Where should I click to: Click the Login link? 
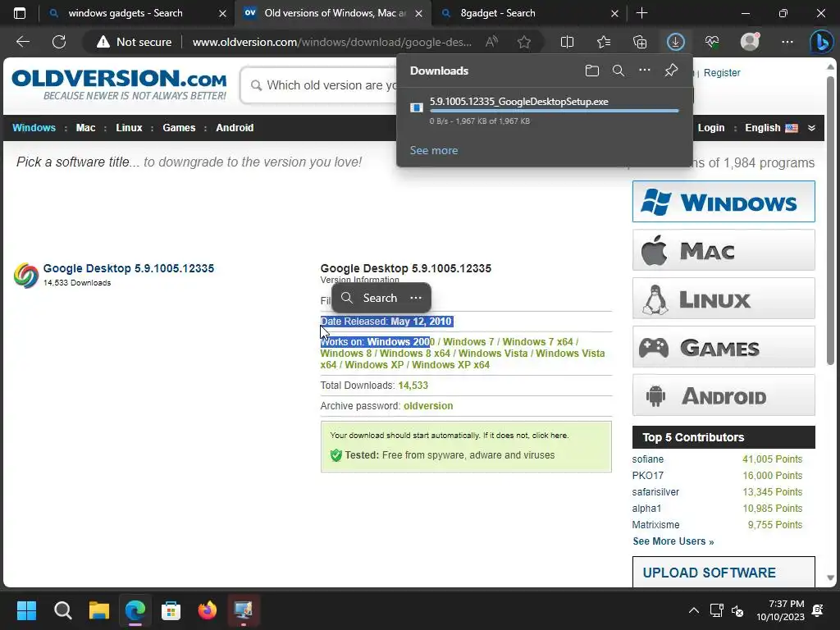pyautogui.click(x=711, y=128)
